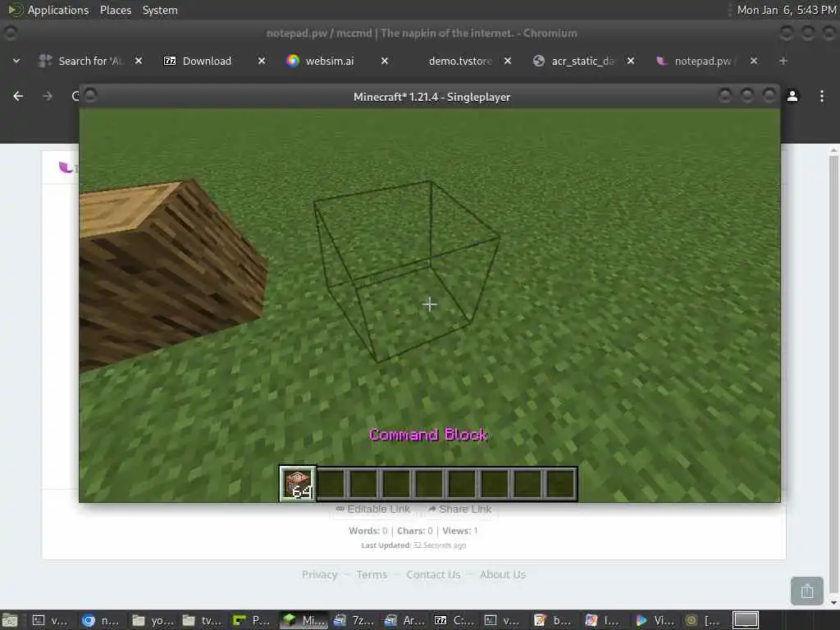Close the "Search for" tab
This screenshot has height=630, width=840.
138,61
